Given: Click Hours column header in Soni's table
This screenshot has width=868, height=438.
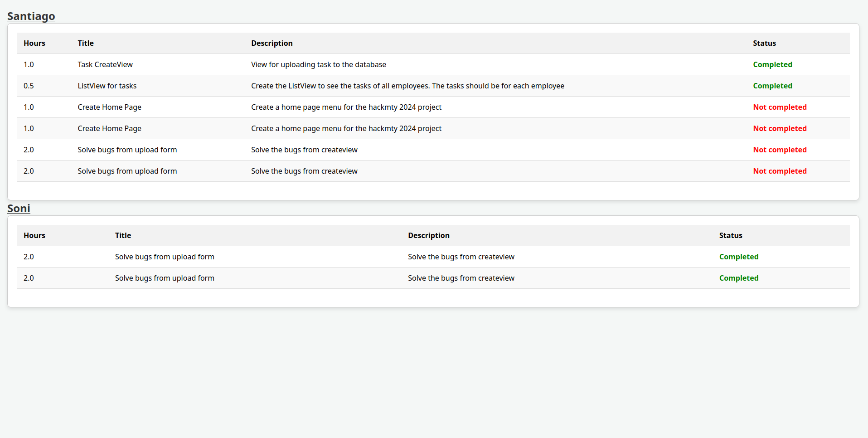Looking at the screenshot, I should pyautogui.click(x=34, y=235).
